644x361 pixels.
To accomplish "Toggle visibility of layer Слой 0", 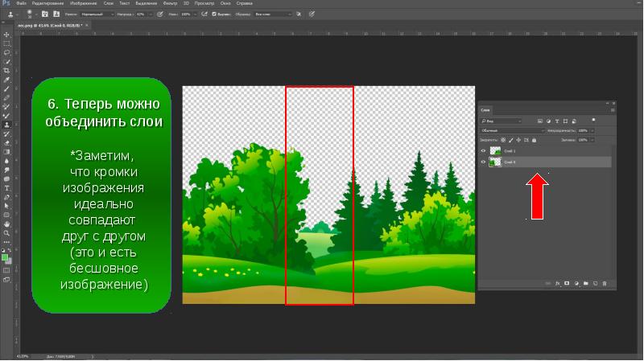I will pos(483,162).
